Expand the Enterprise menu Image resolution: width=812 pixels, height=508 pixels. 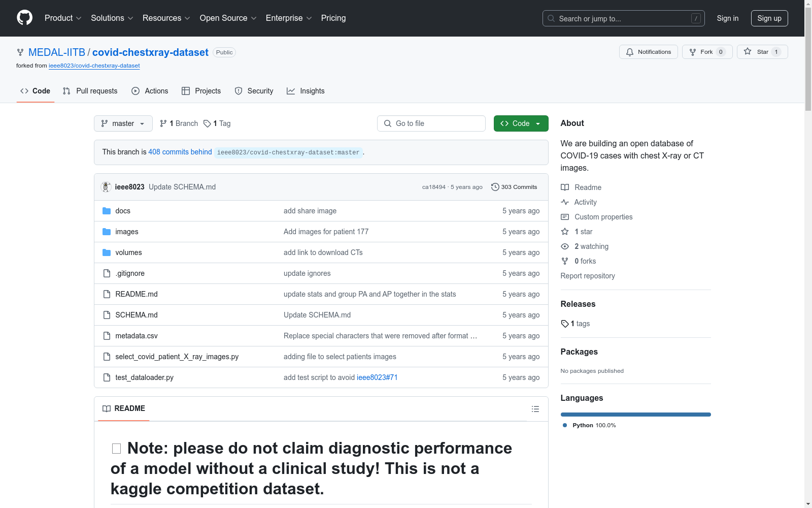(289, 18)
